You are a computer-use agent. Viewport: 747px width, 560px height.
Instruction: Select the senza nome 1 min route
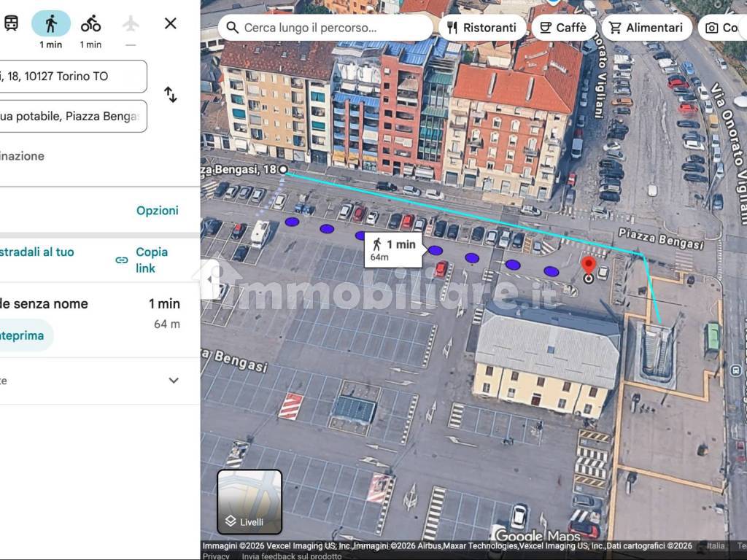pyautogui.click(x=99, y=319)
